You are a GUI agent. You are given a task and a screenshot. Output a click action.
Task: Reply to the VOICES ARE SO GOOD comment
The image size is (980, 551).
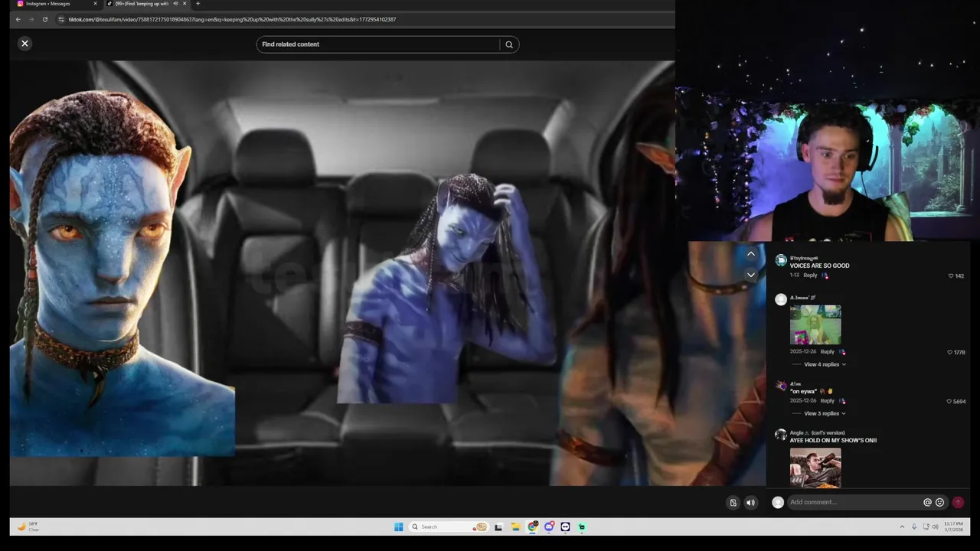click(810, 275)
